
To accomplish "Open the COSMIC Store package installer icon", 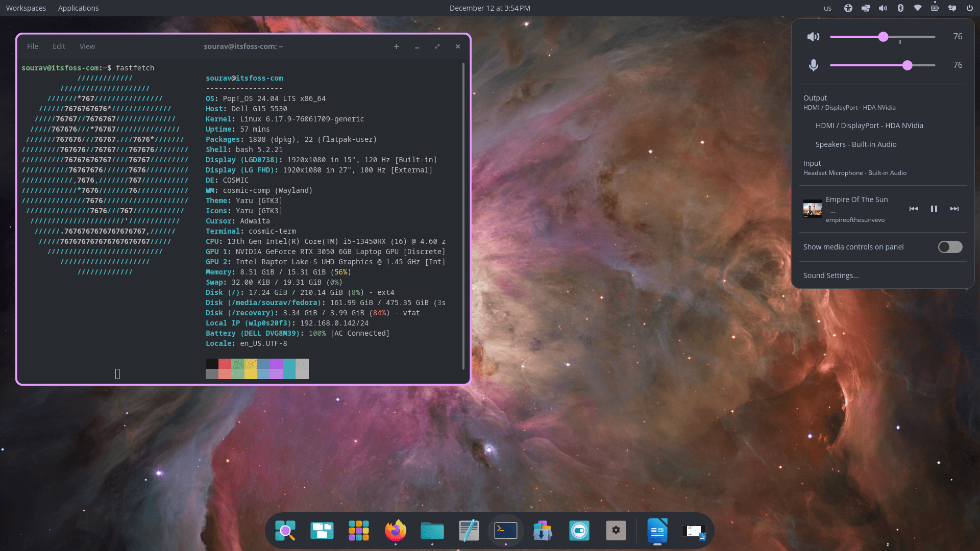I will pos(543,531).
